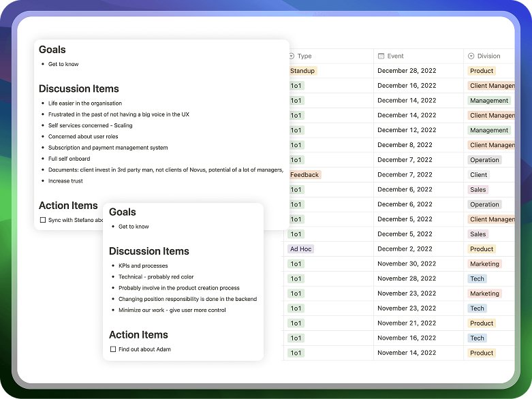Select the Ad Hoc type tag
The height and width of the screenshot is (399, 532).
[x=300, y=249]
